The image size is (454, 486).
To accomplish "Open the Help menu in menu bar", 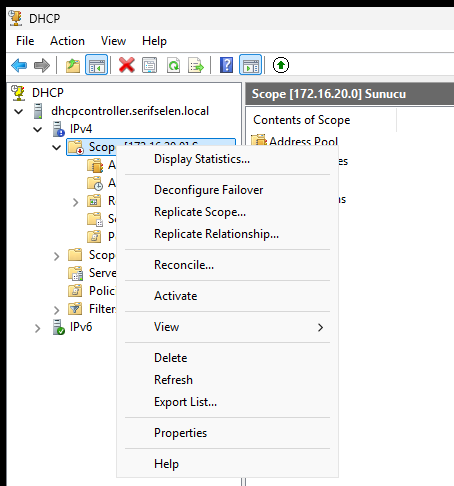I will 154,41.
